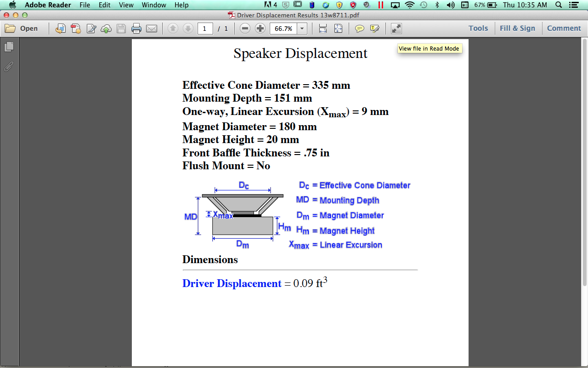Click the yellow shield menu bar icon
588x368 pixels.
339,5
